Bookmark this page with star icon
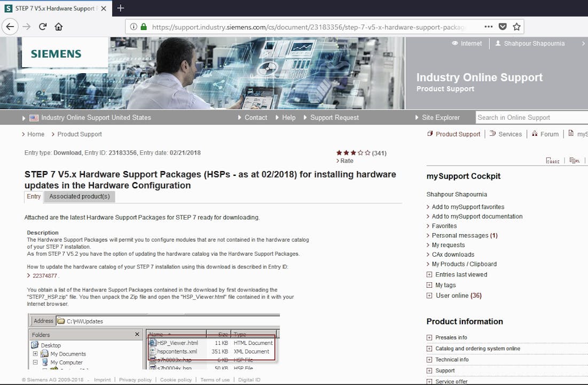The image size is (588, 385). point(516,27)
